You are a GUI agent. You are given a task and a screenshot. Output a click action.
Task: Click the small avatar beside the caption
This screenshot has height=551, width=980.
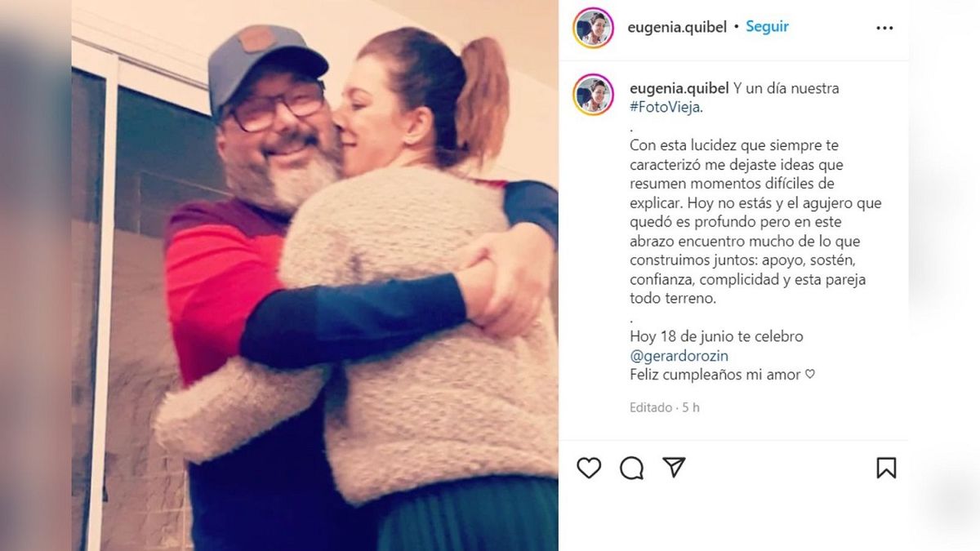pyautogui.click(x=593, y=95)
